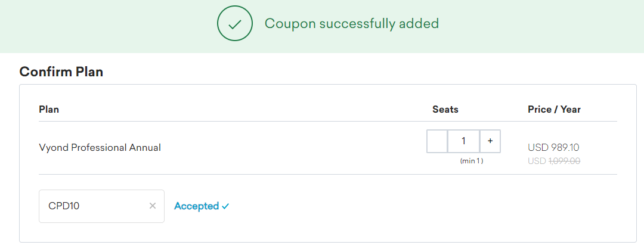Select the Vyond Professional Annual plan name

(100, 147)
